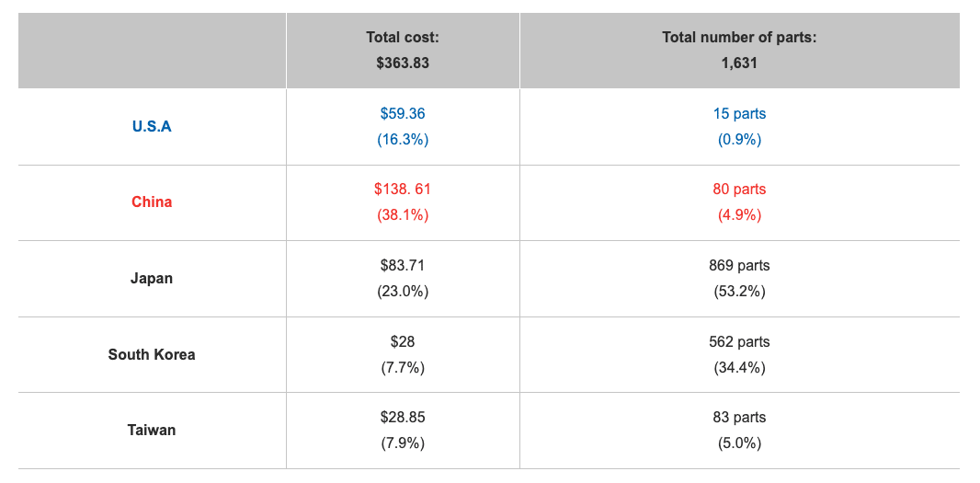Image resolution: width=980 pixels, height=483 pixels.
Task: Click the $28 South Korea cost
Action: coord(403,341)
